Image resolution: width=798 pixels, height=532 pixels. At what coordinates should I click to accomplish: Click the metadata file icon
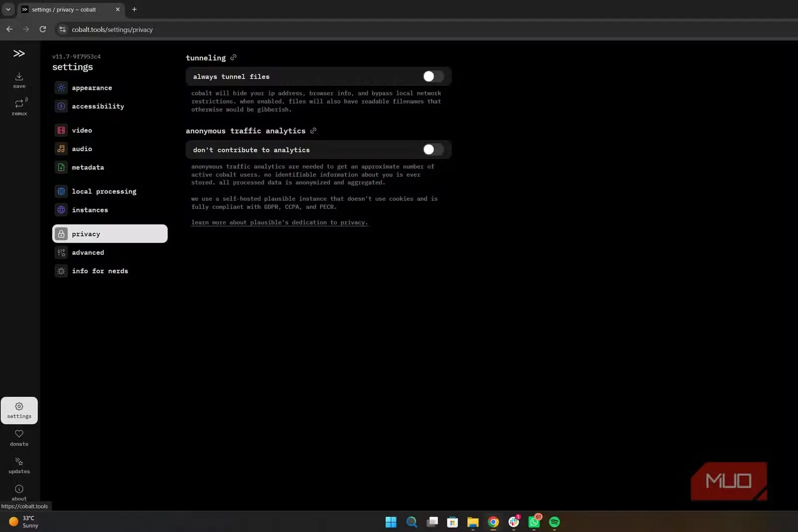click(61, 168)
